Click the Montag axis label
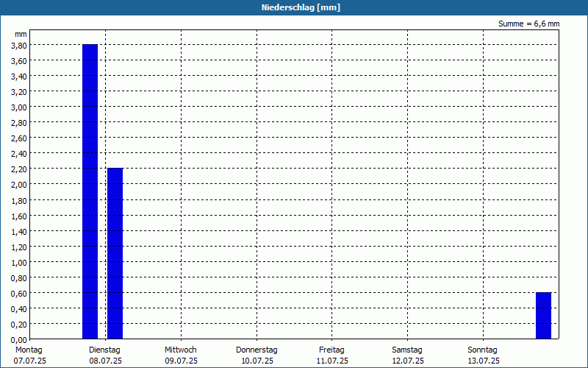This screenshot has width=588, height=368. 29,350
